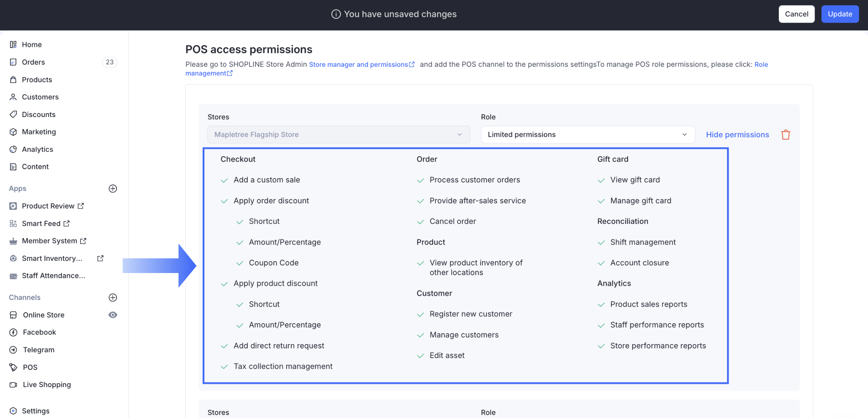Click the Facebook channel icon

tap(13, 332)
